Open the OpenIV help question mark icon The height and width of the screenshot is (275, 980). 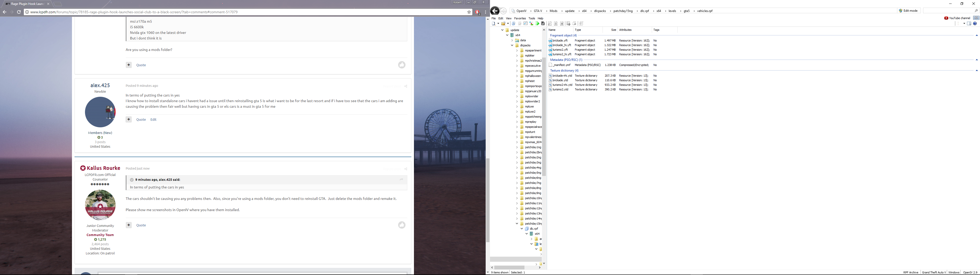pyautogui.click(x=975, y=23)
